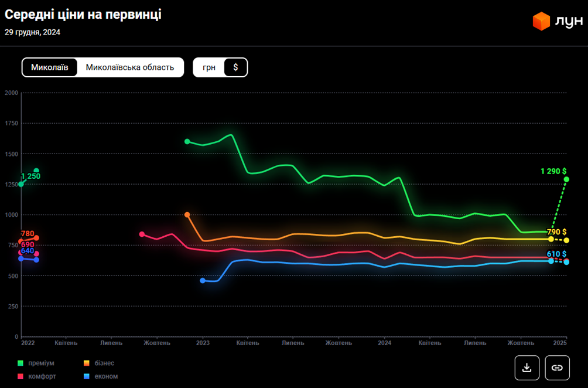Switch currency to грн
This screenshot has width=588, height=388.
[x=209, y=67]
